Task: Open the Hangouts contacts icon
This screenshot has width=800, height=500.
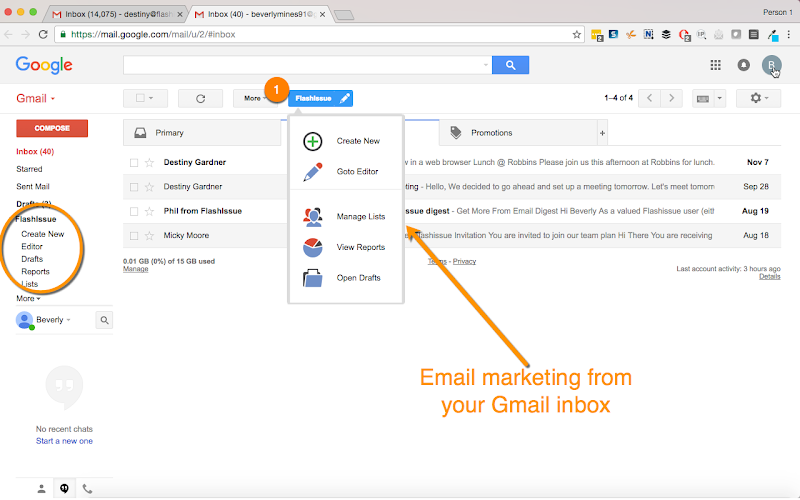Action: pyautogui.click(x=42, y=489)
